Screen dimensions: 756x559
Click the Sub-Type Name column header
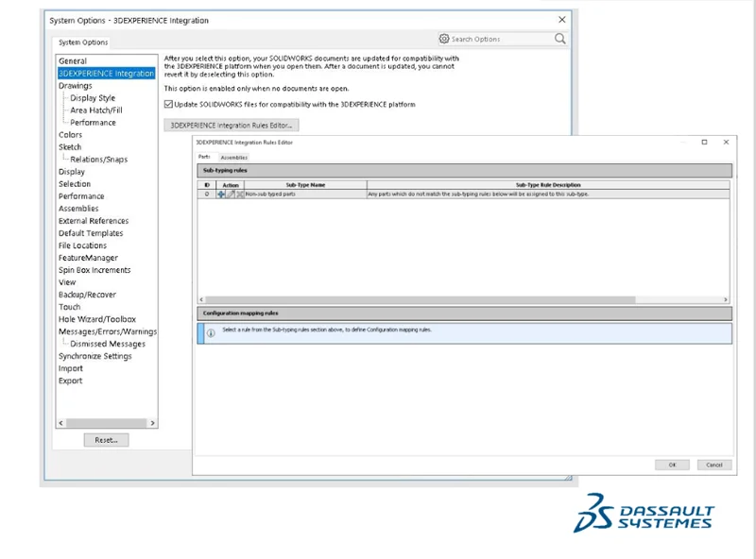(x=305, y=185)
